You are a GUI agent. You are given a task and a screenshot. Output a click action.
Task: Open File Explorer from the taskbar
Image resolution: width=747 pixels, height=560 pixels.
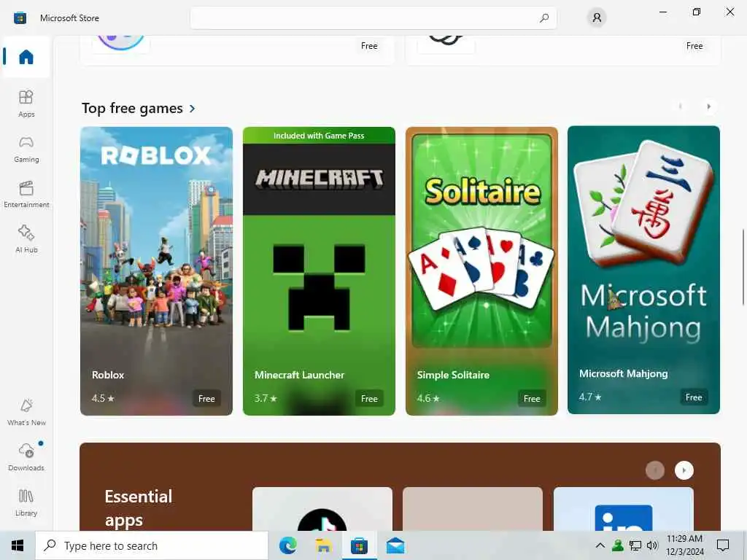click(x=323, y=545)
